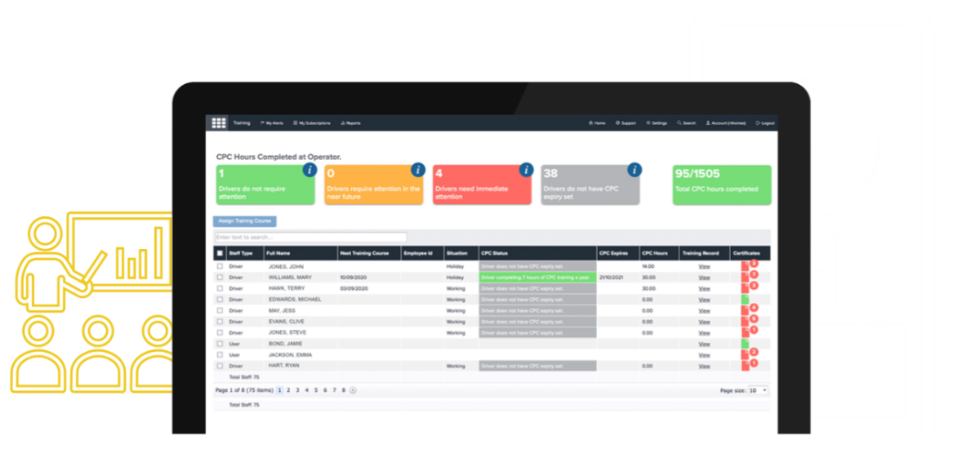Click the search text input field
Viewport: 980px width, 458px height.
point(310,238)
